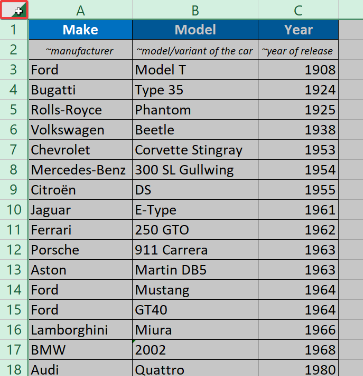Screen dimensions: 363x376
Task: Select row 8 header
Action: [14, 170]
